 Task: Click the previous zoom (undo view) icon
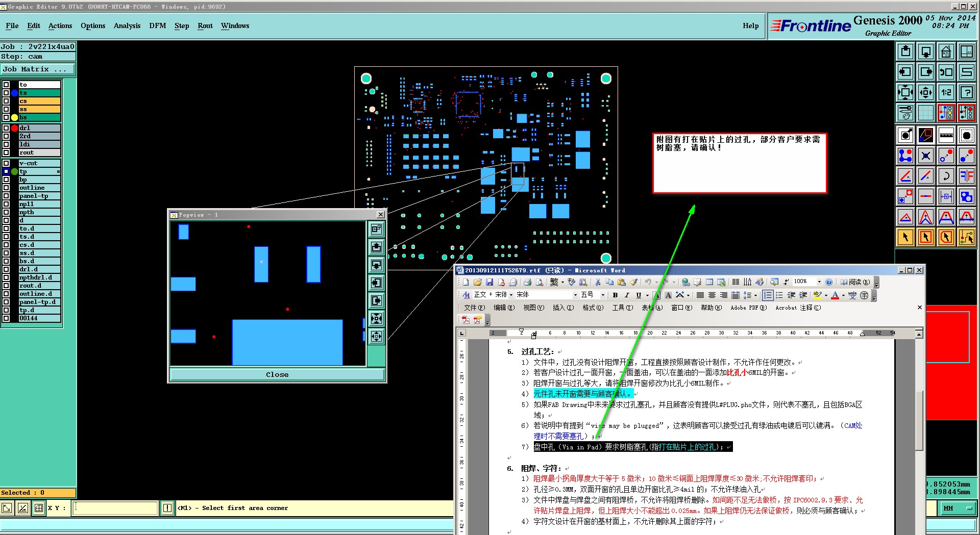(x=946, y=72)
